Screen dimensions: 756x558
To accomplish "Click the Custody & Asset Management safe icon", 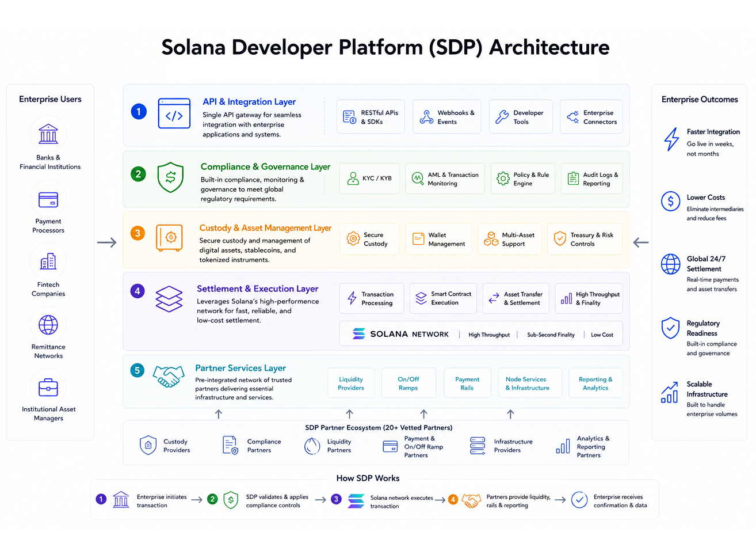I will [x=170, y=237].
